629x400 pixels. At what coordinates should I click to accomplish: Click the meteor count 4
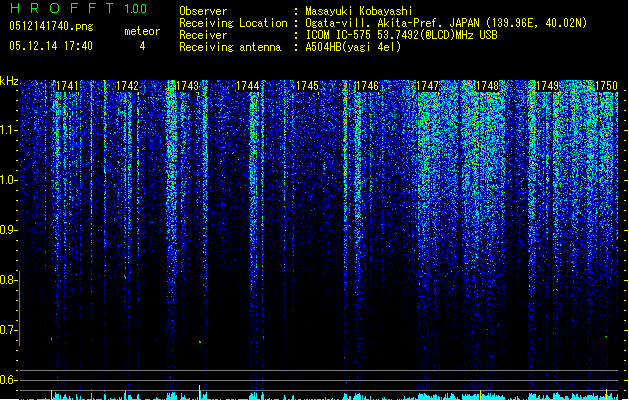(x=142, y=46)
